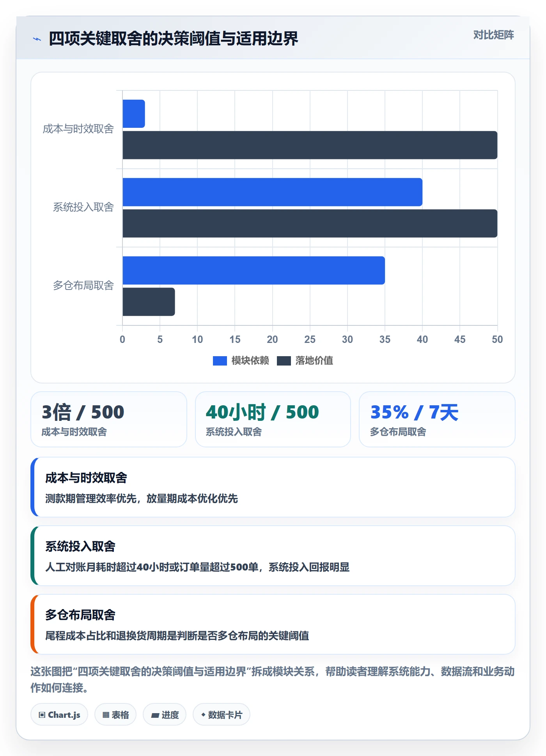
Task: Click the grid icon in the 表格 chip
Action: pos(106,715)
